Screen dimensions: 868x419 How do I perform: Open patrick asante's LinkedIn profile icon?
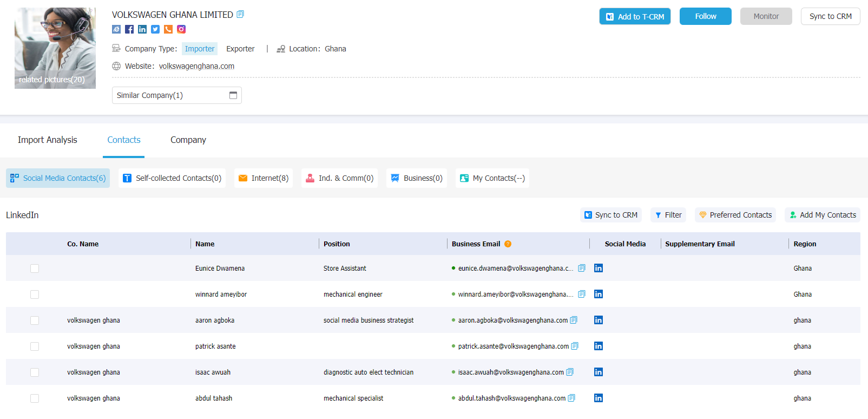[599, 346]
